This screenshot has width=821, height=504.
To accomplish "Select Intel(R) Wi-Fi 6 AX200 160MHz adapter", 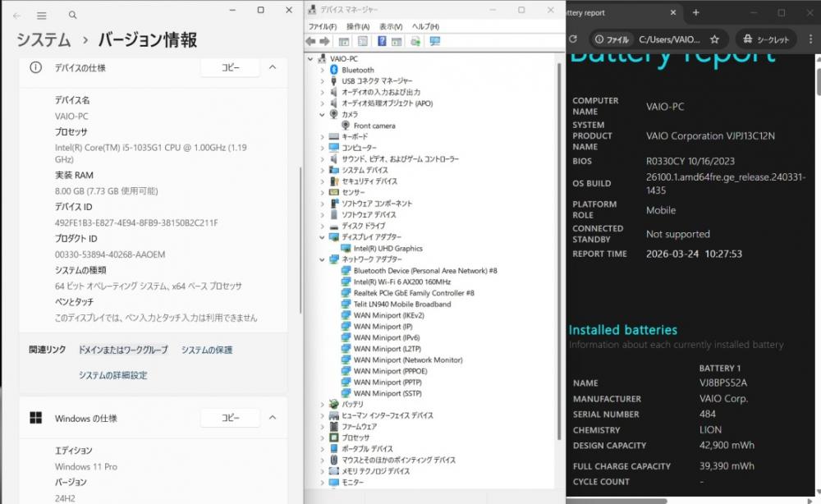I will 401,282.
